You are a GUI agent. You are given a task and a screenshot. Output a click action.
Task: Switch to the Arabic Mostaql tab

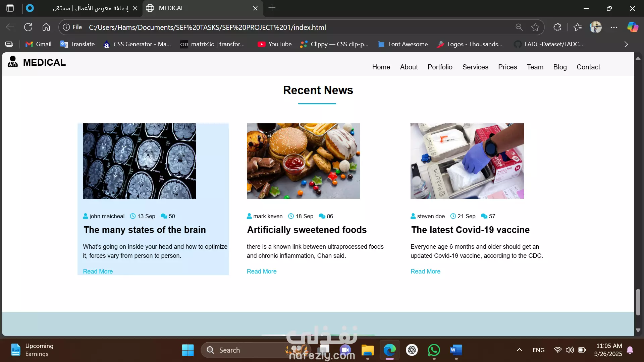coord(91,8)
